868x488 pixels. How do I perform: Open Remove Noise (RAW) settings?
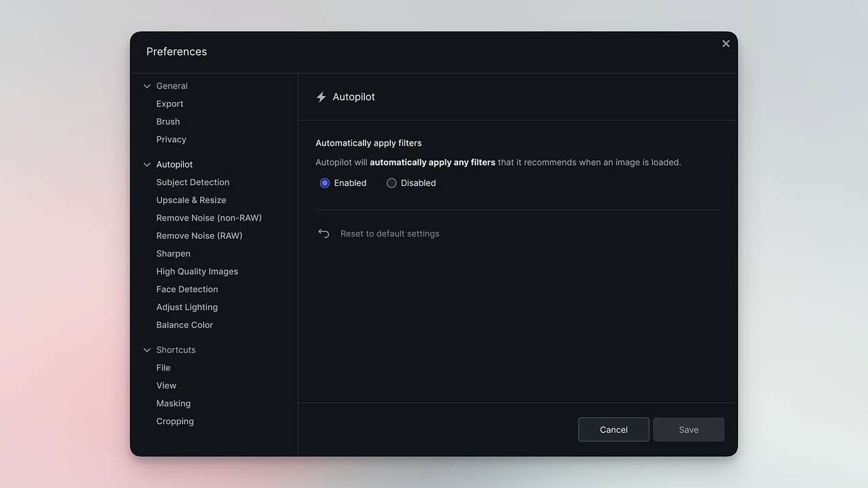click(x=199, y=235)
